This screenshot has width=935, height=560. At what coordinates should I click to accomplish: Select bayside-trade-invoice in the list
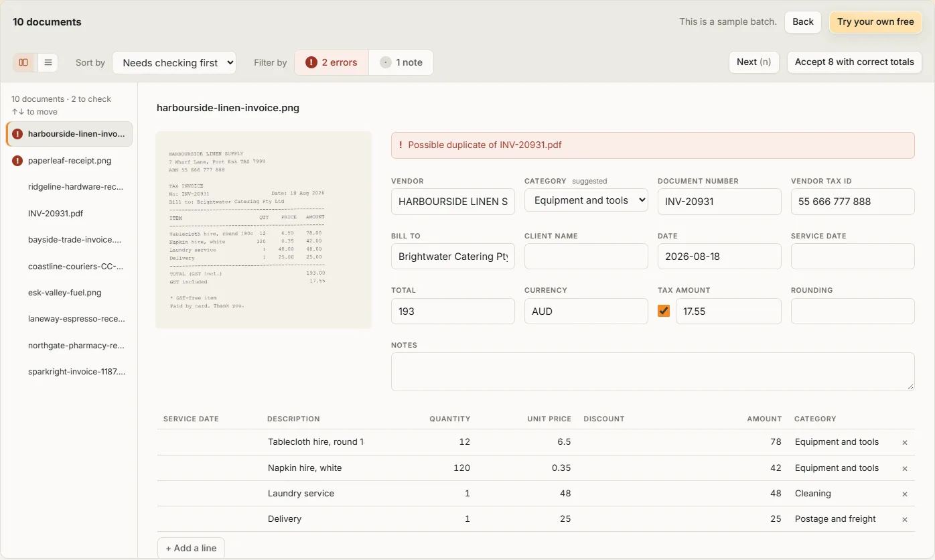coord(69,240)
